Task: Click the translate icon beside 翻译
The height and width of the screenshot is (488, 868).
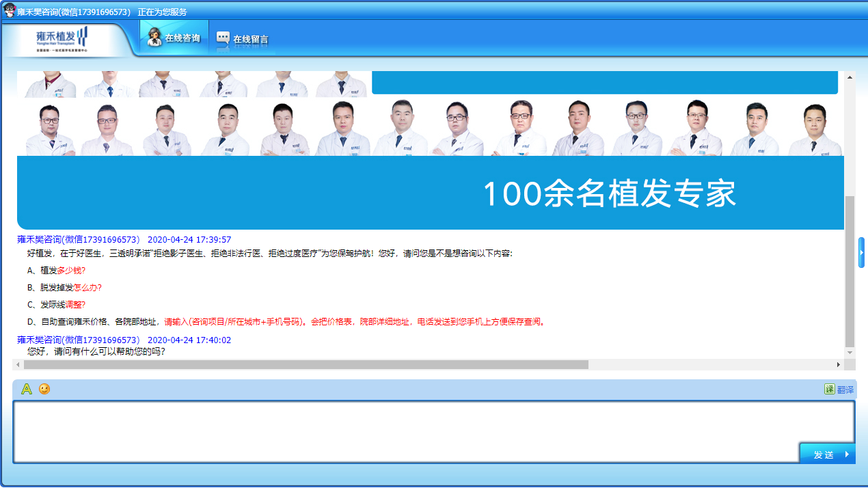Action: tap(829, 390)
